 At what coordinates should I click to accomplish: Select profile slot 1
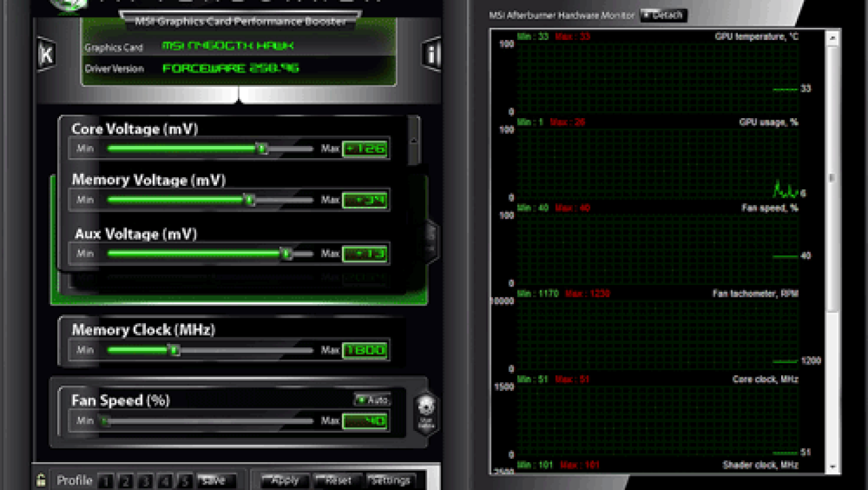tap(105, 481)
